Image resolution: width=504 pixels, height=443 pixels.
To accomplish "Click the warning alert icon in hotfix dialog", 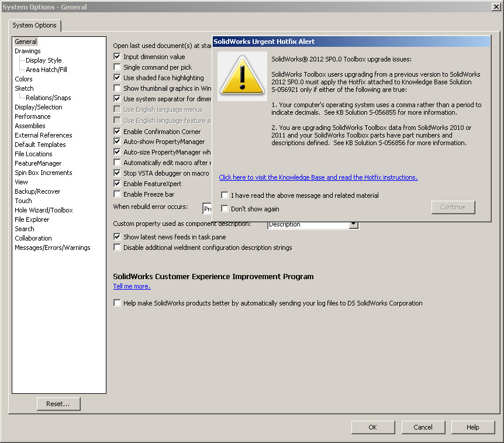I will tap(242, 75).
